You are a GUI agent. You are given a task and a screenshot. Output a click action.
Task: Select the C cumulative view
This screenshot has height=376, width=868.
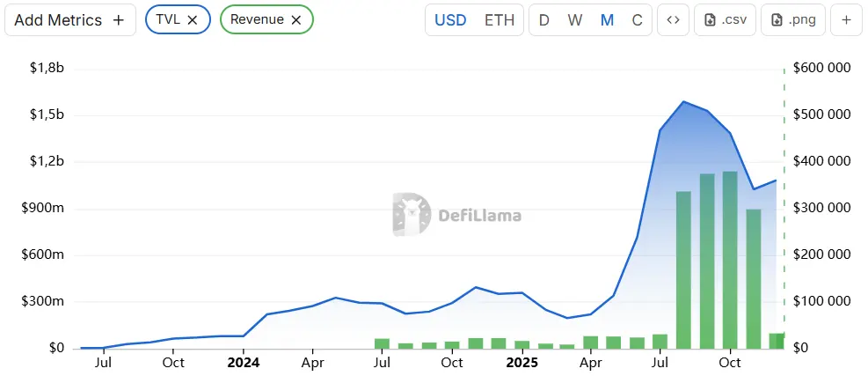(638, 20)
